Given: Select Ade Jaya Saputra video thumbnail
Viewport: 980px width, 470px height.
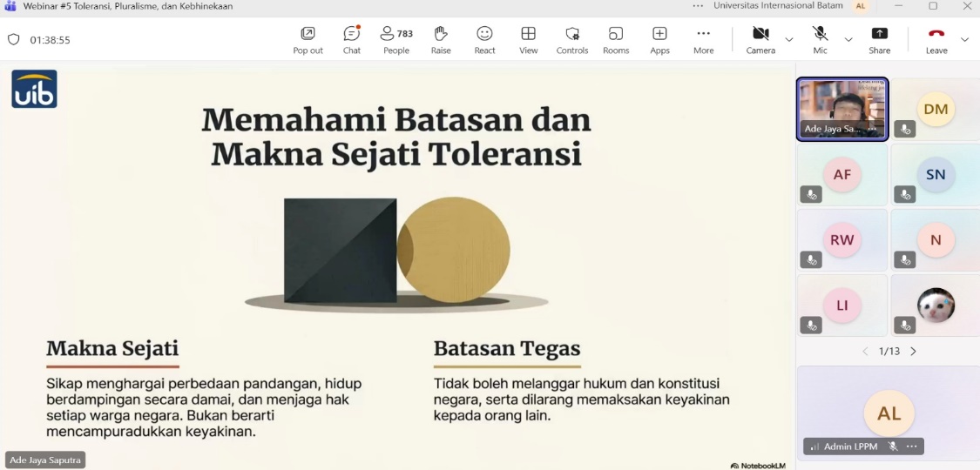Looking at the screenshot, I should tap(842, 109).
